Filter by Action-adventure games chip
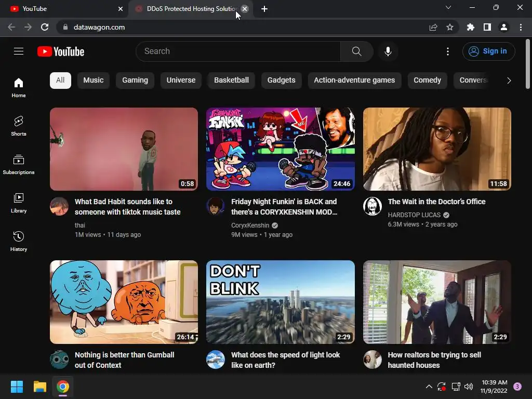Image resolution: width=532 pixels, height=399 pixels. click(354, 81)
